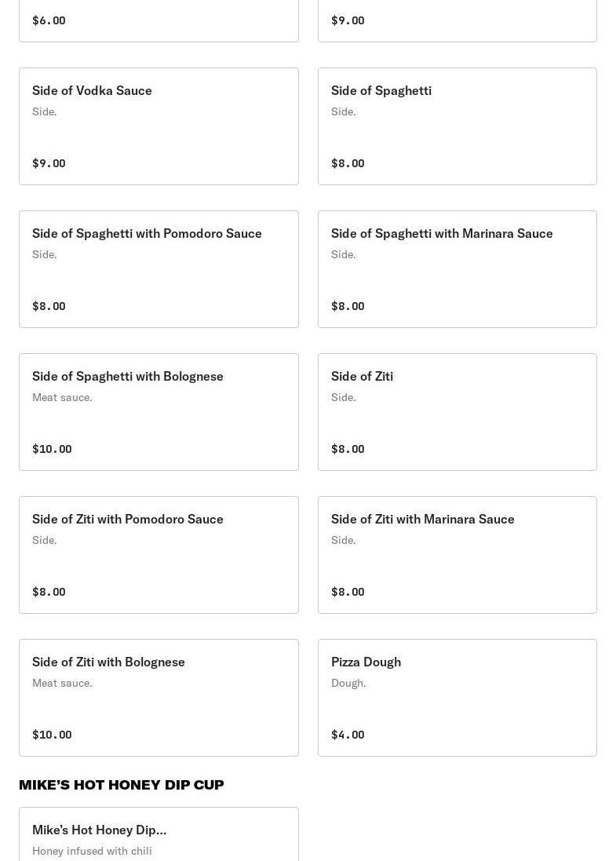
Task: Pick Side of Ziti with Marinara Sauce
Action: [457, 554]
